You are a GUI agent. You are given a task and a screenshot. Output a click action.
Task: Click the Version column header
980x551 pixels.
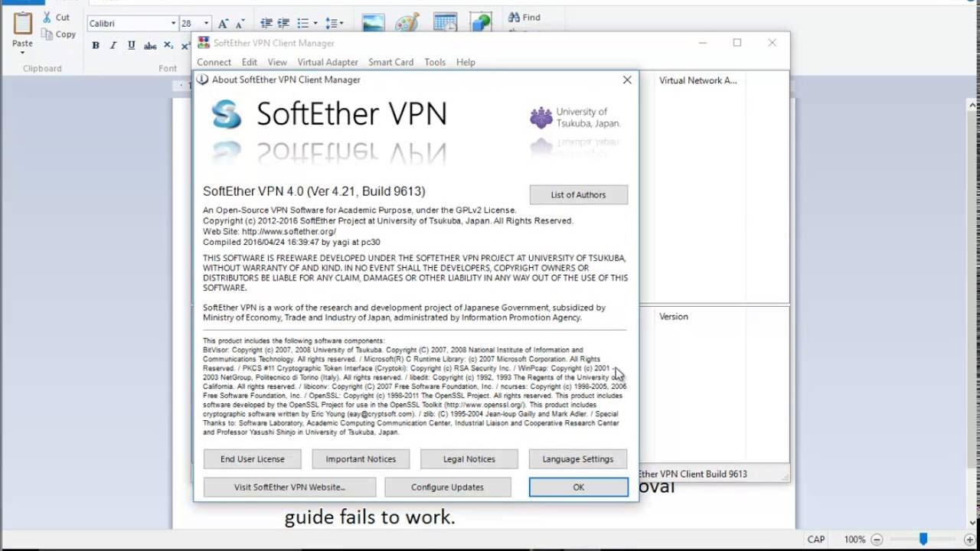pyautogui.click(x=674, y=316)
